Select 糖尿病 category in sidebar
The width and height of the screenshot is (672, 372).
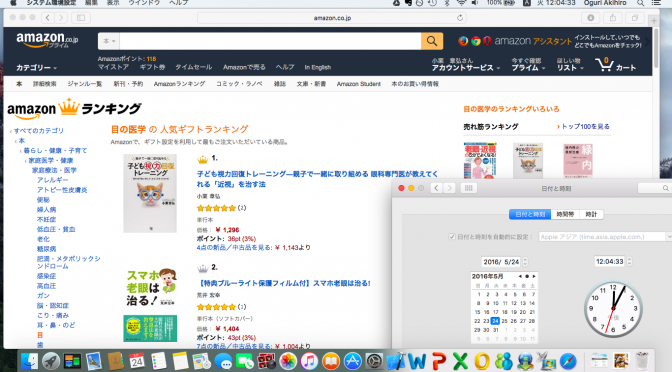click(x=46, y=249)
